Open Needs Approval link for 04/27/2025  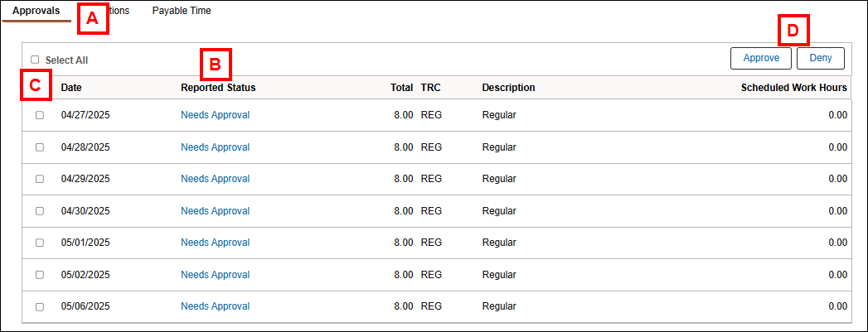216,115
